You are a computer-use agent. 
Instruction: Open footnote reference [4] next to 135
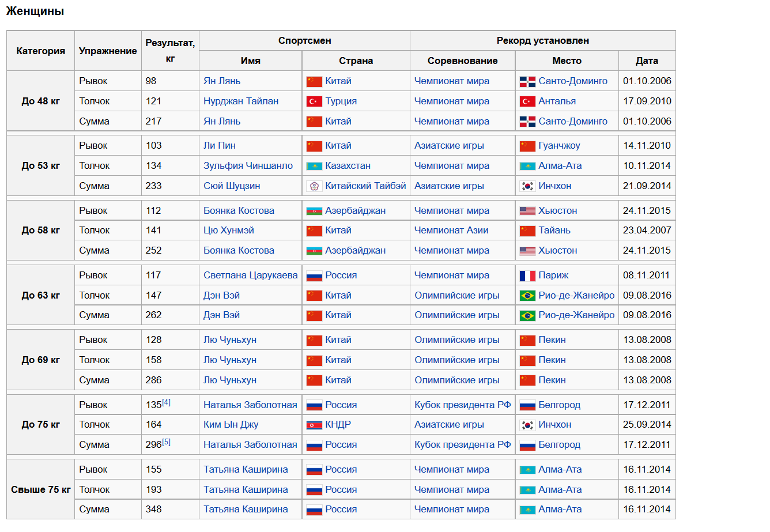[166, 402]
